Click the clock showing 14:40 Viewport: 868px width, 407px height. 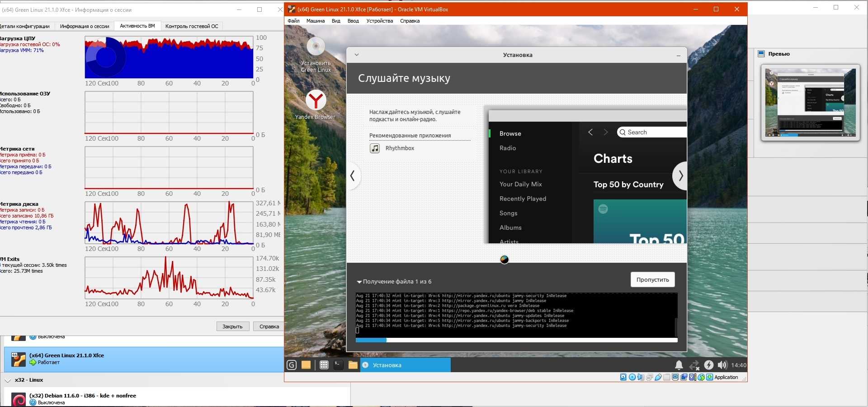tap(739, 365)
